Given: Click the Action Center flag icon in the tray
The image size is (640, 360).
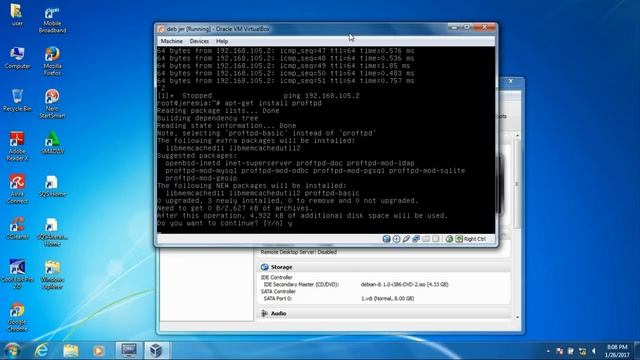Looking at the screenshot, I should 560,351.
